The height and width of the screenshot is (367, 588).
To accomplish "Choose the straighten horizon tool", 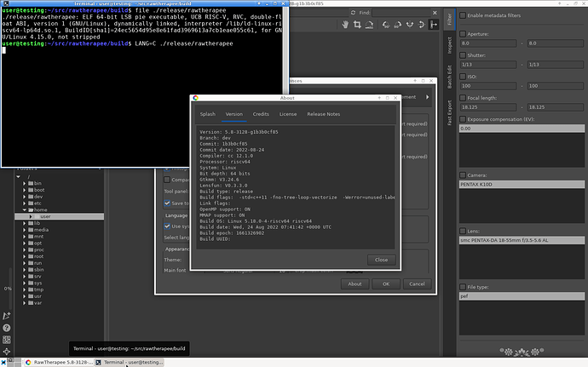I will 369,25.
